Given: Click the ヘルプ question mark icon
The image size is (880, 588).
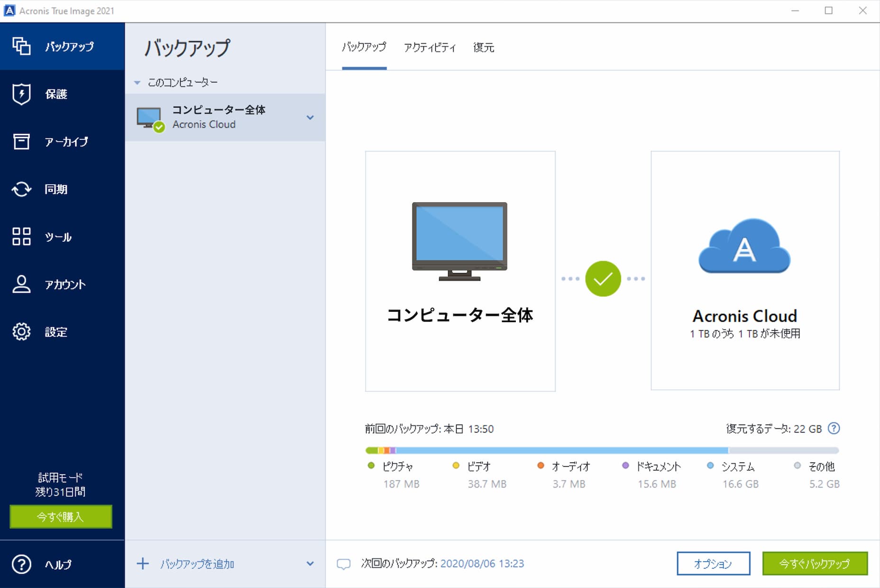Looking at the screenshot, I should pos(21,564).
